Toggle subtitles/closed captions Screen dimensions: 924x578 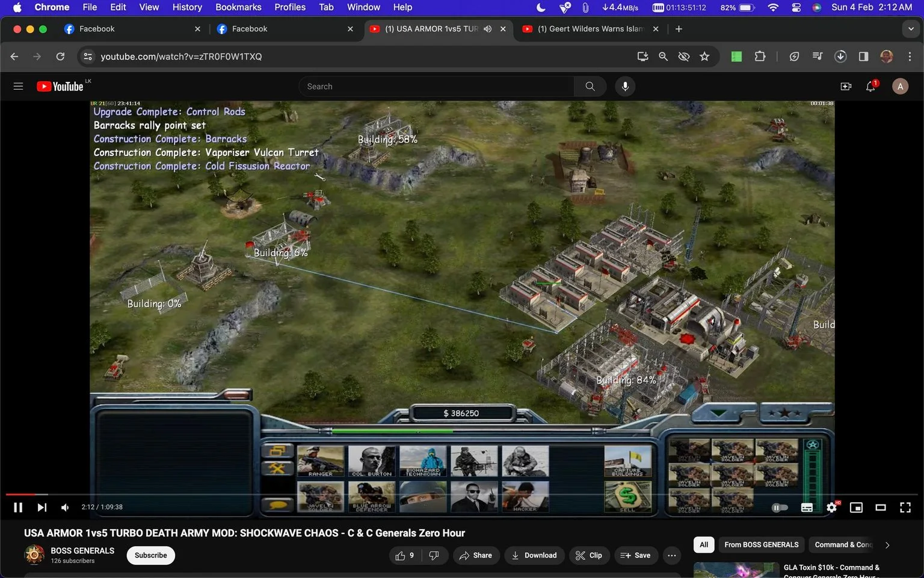pyautogui.click(x=807, y=508)
